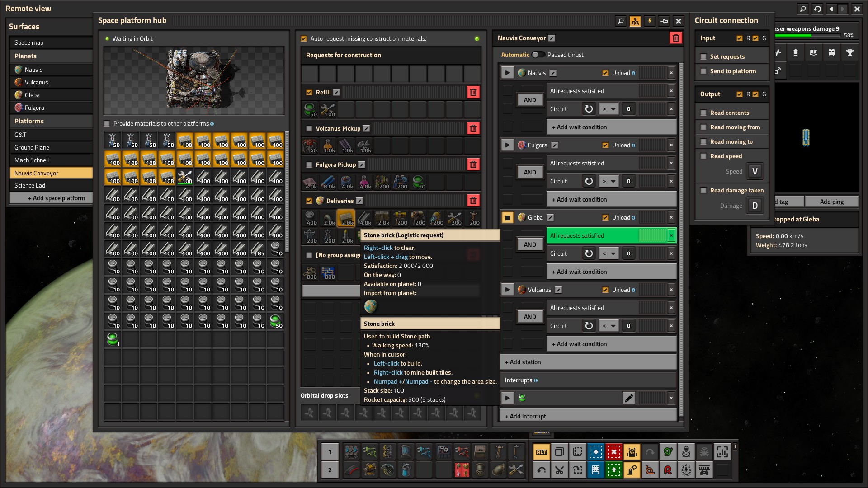Choose the Damage output signal D

pos(755,206)
